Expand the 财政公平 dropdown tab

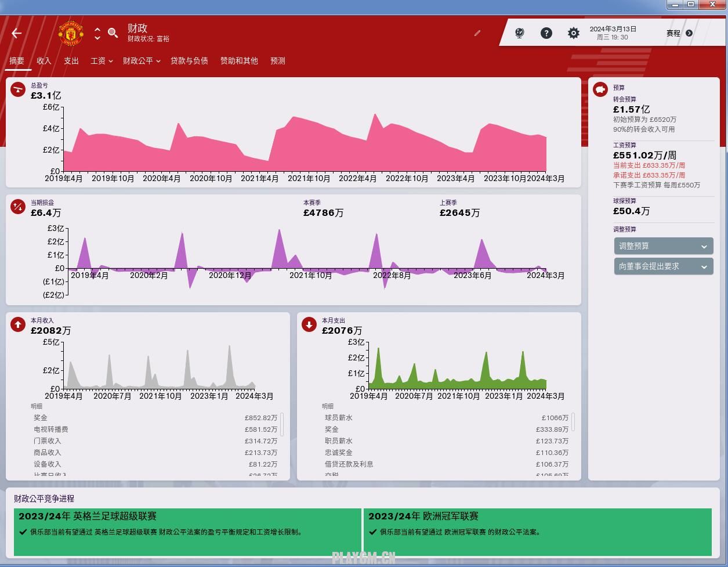coord(142,60)
